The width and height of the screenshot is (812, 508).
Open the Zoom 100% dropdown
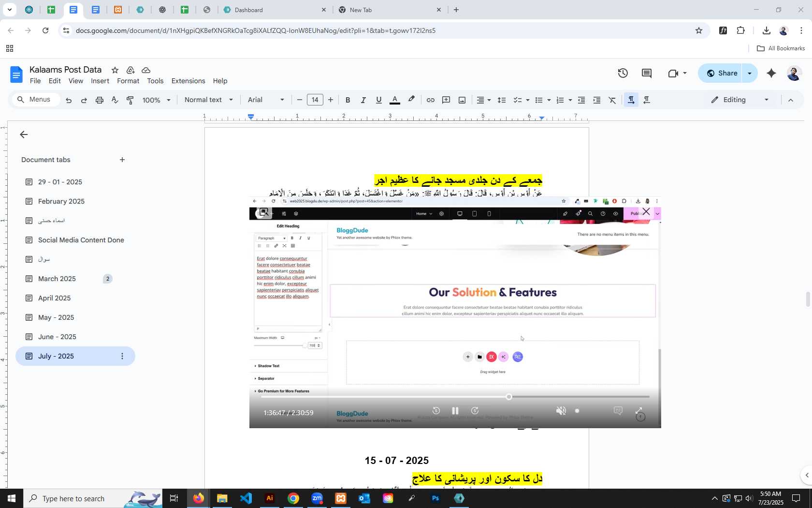[x=156, y=100]
